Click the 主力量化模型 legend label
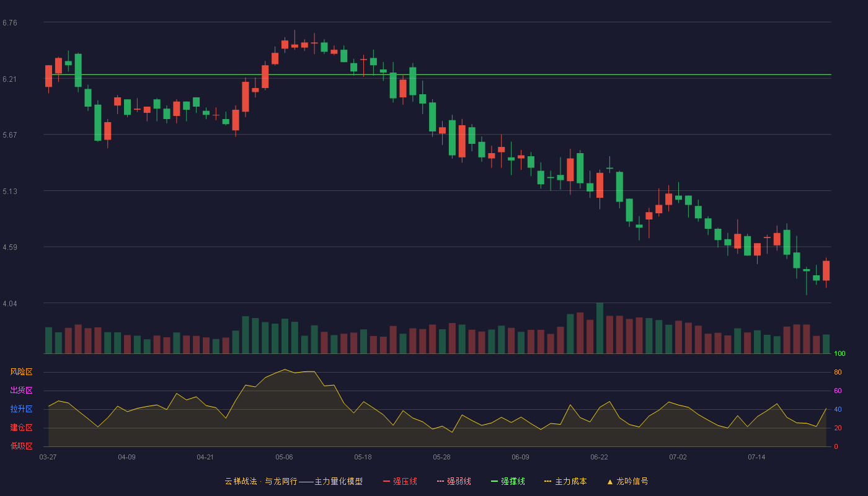 click(x=339, y=481)
